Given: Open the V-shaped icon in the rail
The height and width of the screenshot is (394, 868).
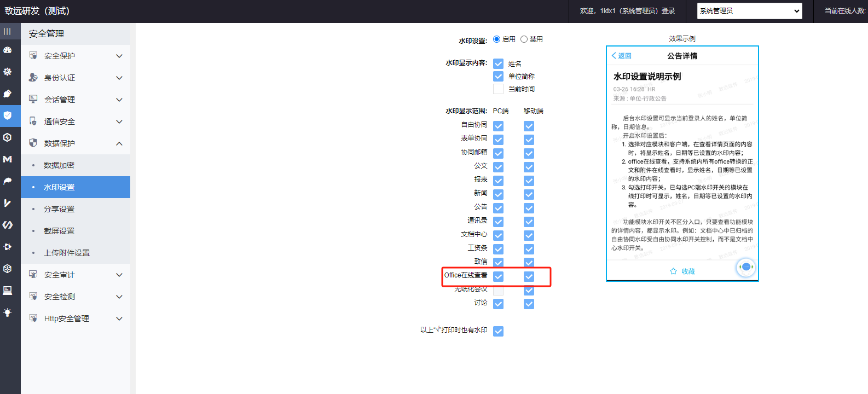Looking at the screenshot, I should point(7,203).
